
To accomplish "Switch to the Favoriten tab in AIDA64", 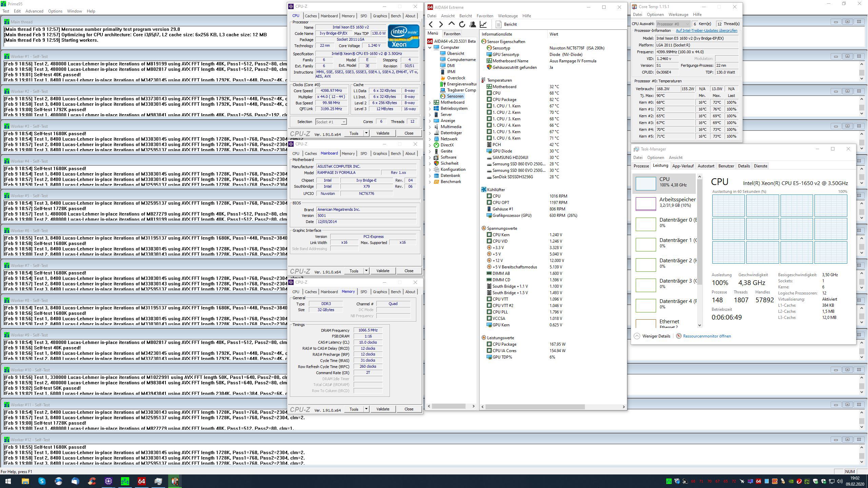I will (x=452, y=34).
